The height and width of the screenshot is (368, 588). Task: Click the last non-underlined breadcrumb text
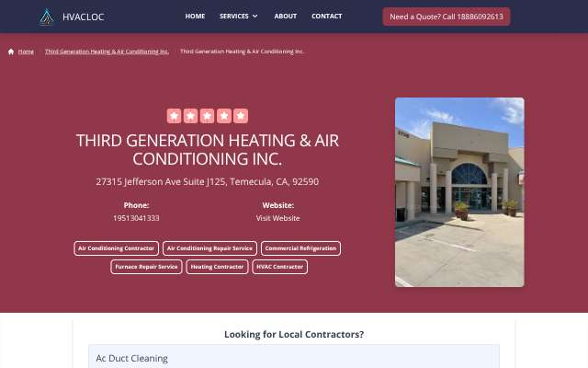point(242,52)
